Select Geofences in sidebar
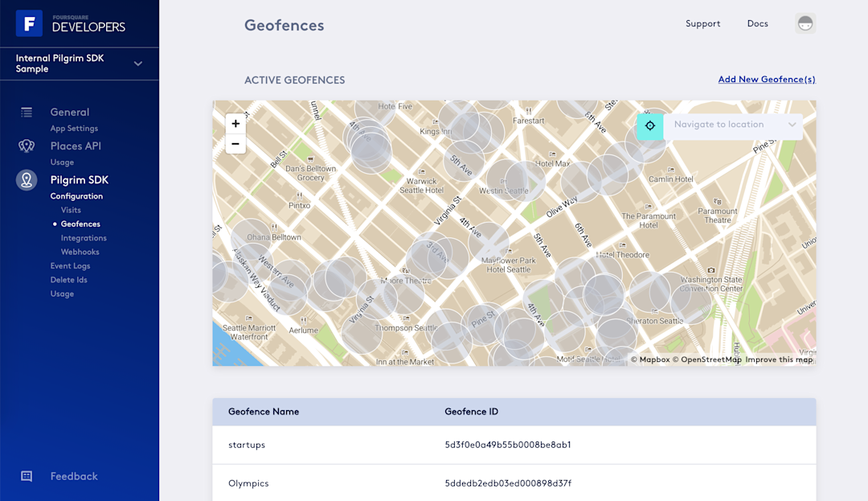The width and height of the screenshot is (868, 501). 80,224
